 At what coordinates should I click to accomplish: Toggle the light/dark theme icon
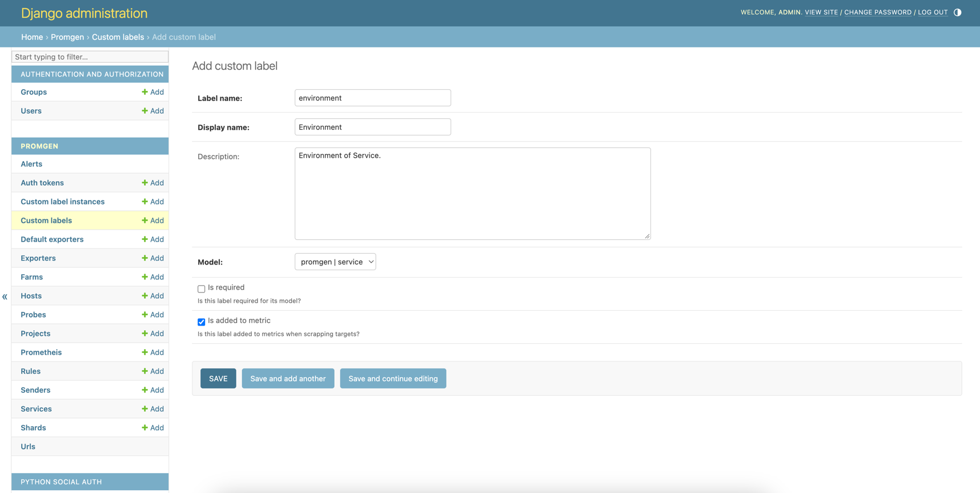tap(958, 12)
